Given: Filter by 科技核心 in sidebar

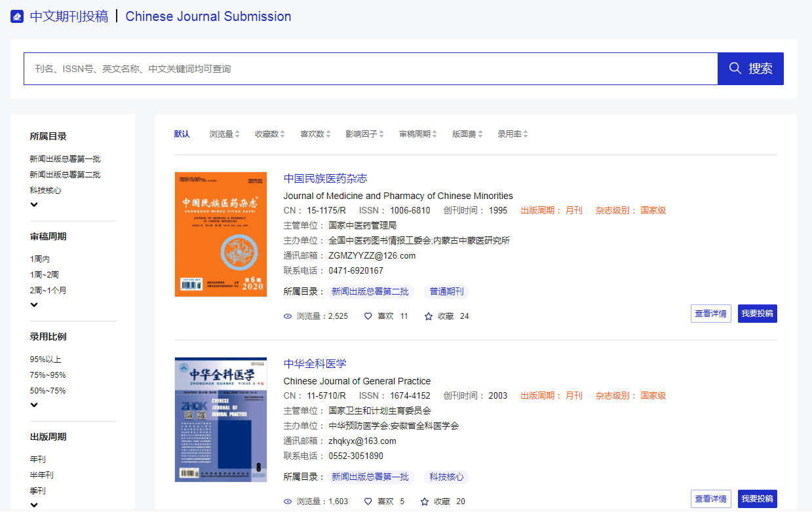Looking at the screenshot, I should pyautogui.click(x=45, y=191).
